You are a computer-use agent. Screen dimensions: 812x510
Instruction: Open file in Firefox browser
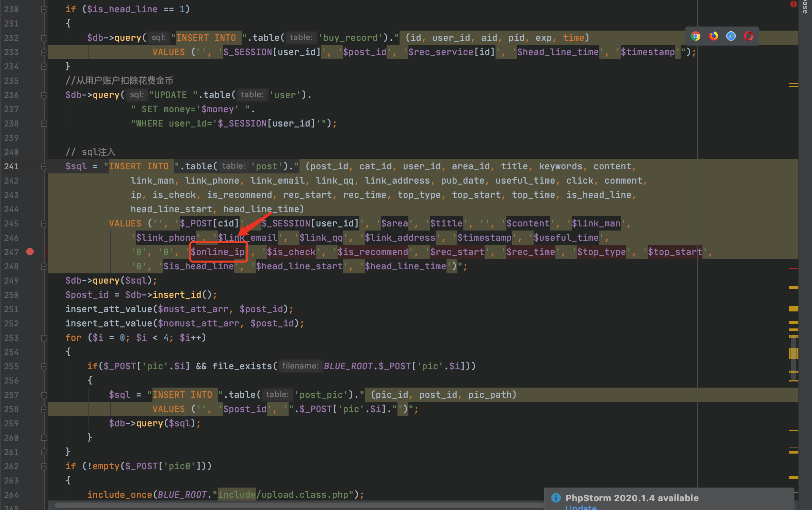713,36
